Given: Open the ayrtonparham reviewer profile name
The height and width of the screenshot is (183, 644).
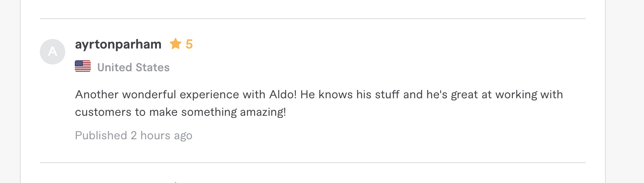Looking at the screenshot, I should pyautogui.click(x=118, y=44).
